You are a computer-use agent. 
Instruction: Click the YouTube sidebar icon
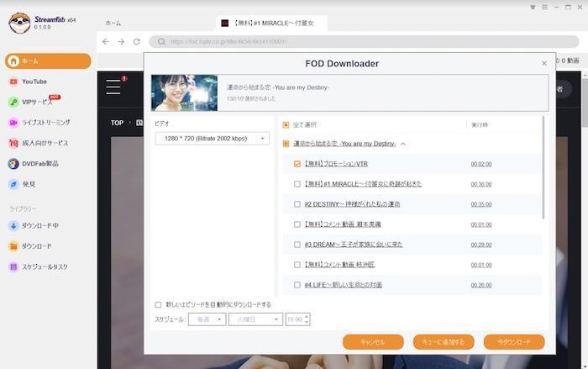tap(13, 82)
